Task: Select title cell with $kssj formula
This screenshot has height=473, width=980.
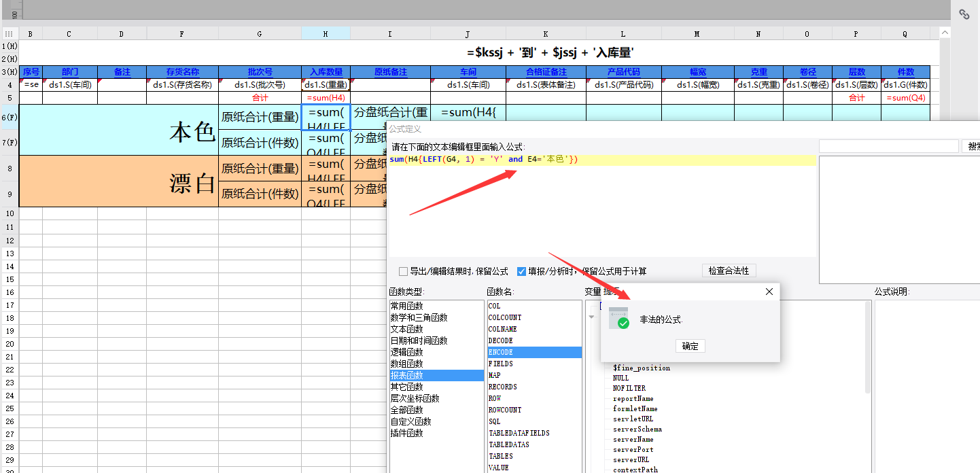Action: tap(550, 52)
